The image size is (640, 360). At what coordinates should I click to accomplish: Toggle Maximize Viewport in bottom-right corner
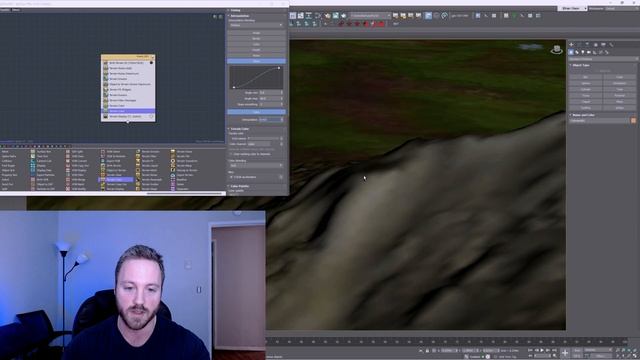click(x=635, y=356)
